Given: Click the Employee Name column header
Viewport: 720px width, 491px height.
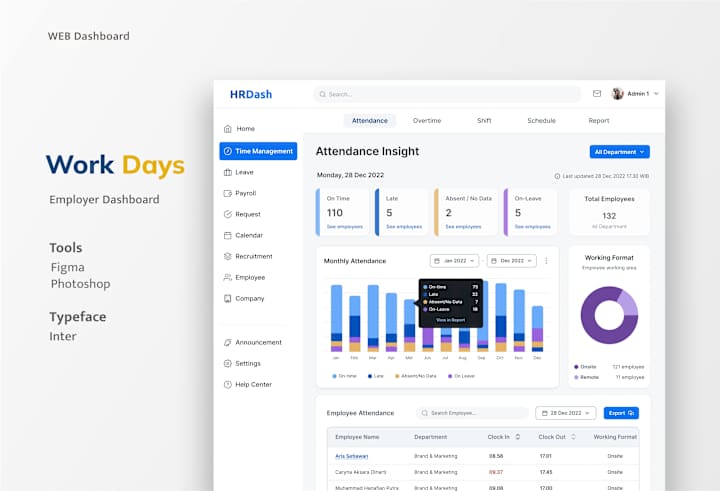Looking at the screenshot, I should click(x=357, y=437).
